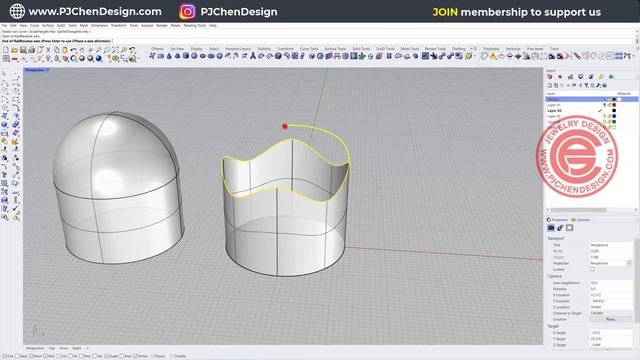Click the Lock objects padlock toolbar icon
The image size is (640, 360).
pyautogui.click(x=57, y=58)
